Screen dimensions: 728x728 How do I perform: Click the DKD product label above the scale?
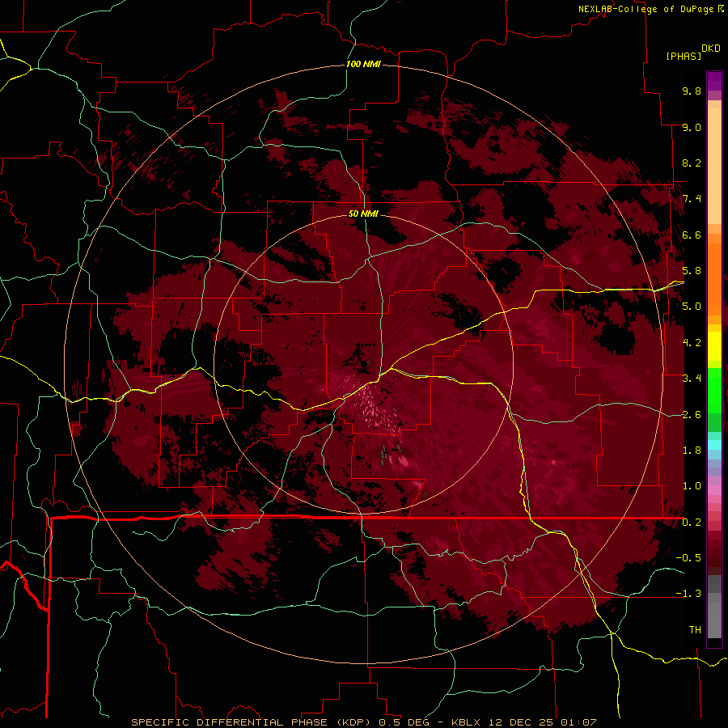coord(711,48)
